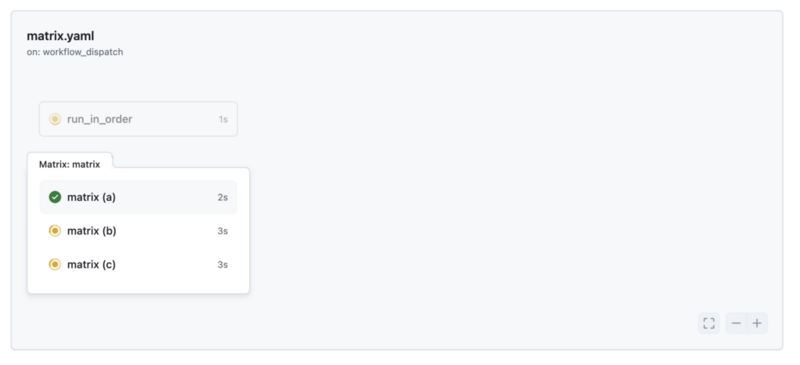This screenshot has height=365, width=800.
Task: Click the 'on: workflow_dispatch' trigger text
Action: coord(75,52)
